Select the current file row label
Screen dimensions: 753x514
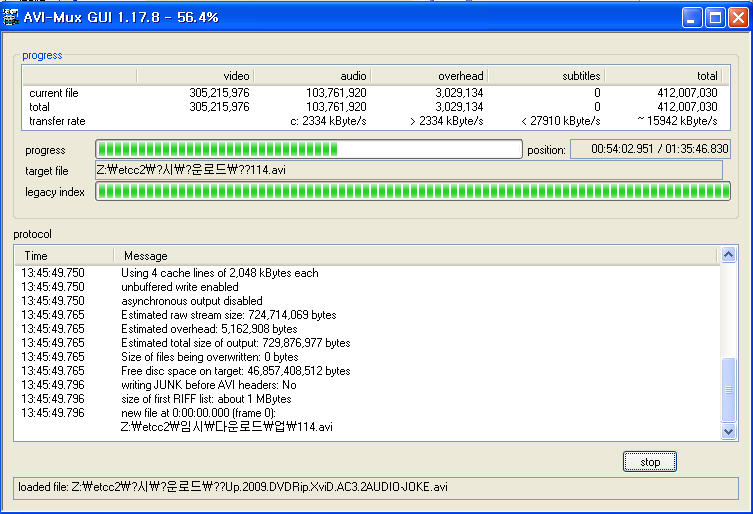tap(54, 93)
